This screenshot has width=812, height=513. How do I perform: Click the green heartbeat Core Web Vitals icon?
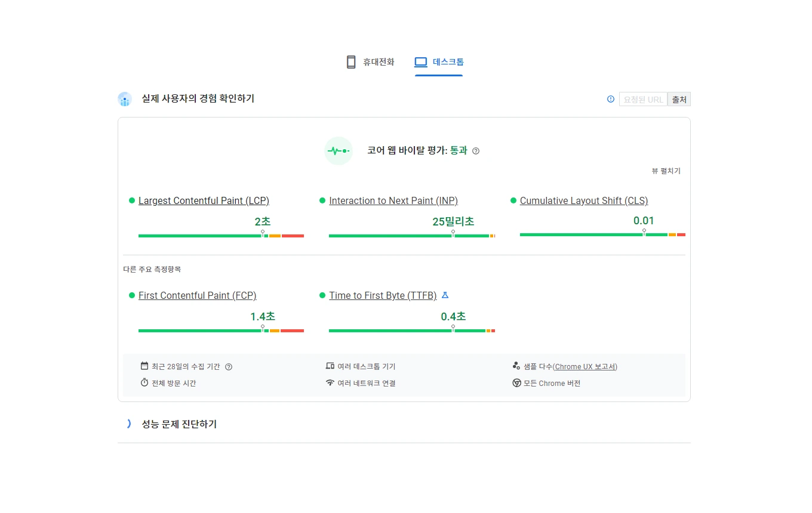pyautogui.click(x=339, y=150)
